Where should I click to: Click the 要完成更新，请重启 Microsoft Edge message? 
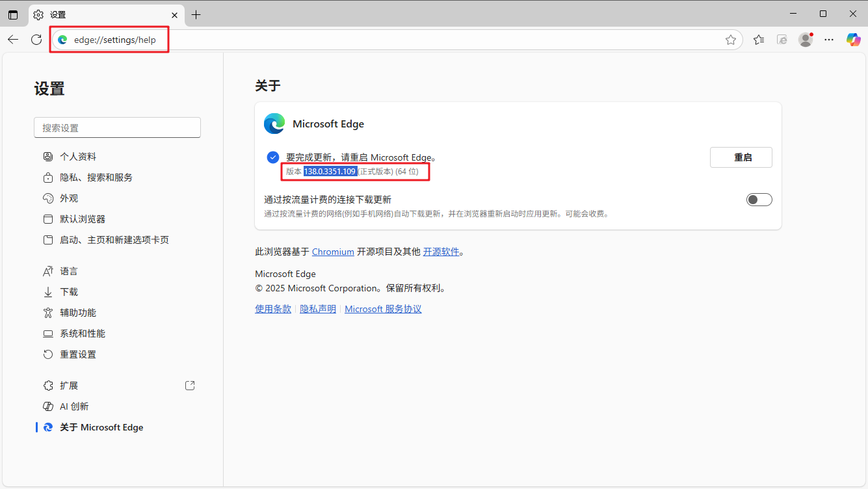(x=361, y=157)
